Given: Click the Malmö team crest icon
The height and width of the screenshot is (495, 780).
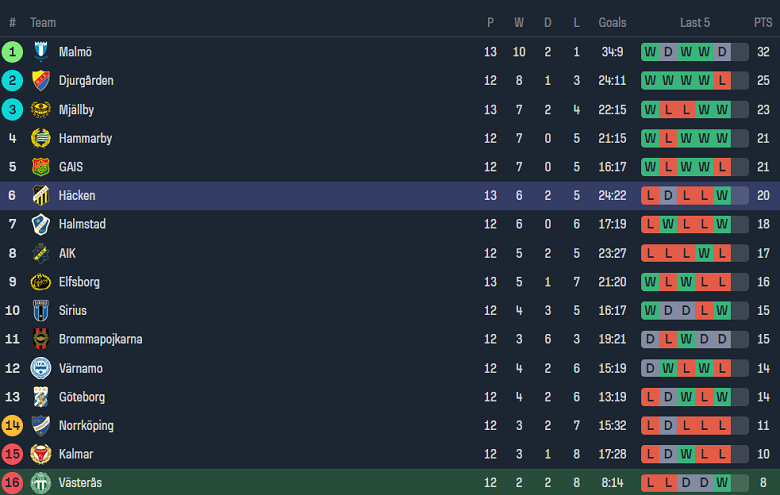Looking at the screenshot, I should tap(41, 52).
